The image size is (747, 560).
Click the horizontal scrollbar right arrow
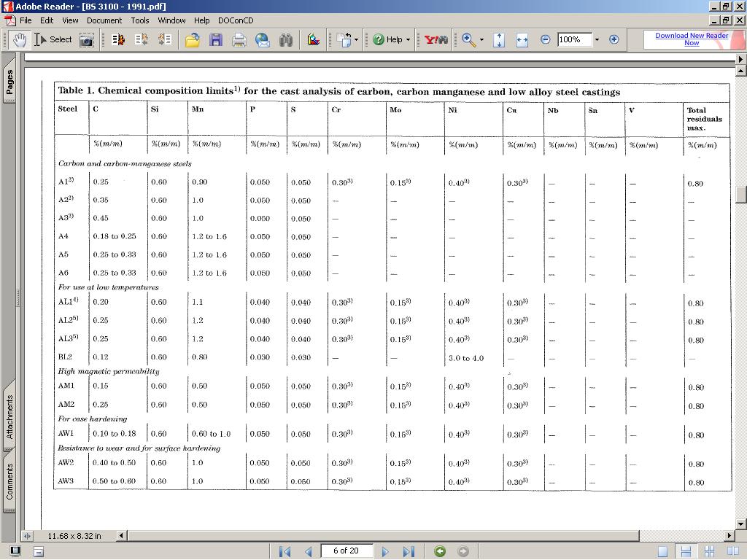click(x=729, y=536)
